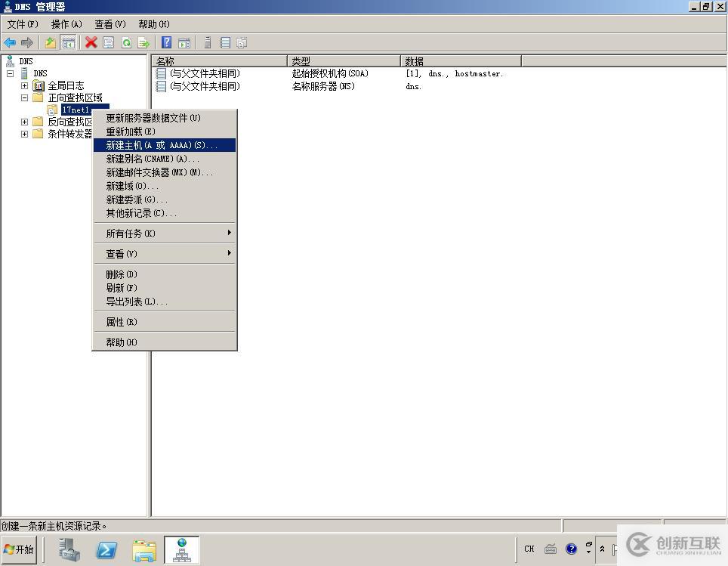Toggle the console tree visibility toolbar icon
The width and height of the screenshot is (728, 566).
point(67,42)
